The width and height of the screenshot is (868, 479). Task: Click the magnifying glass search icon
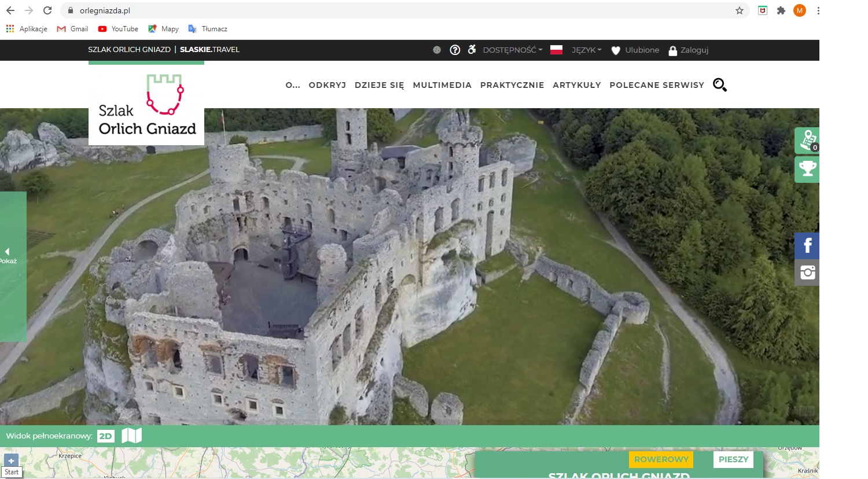point(719,85)
